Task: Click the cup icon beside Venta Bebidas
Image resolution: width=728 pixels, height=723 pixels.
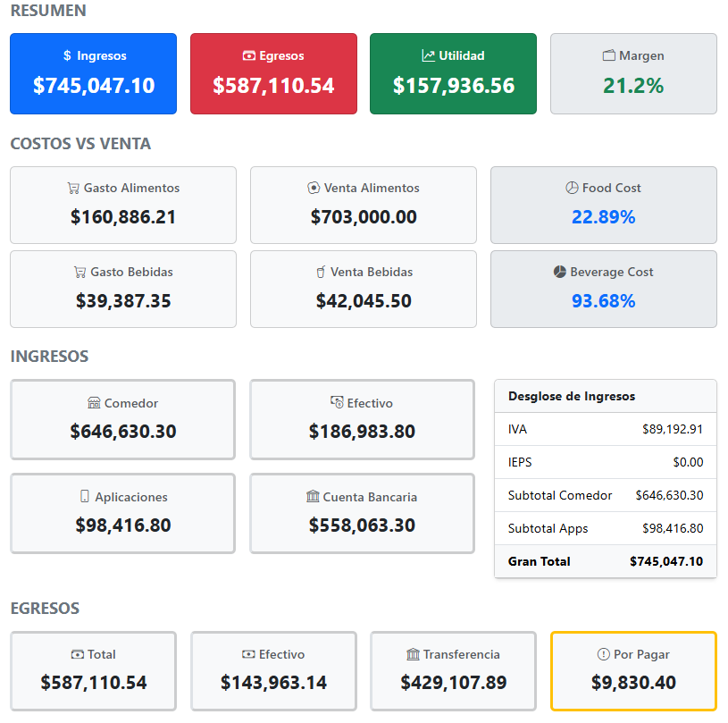Action: click(x=321, y=272)
